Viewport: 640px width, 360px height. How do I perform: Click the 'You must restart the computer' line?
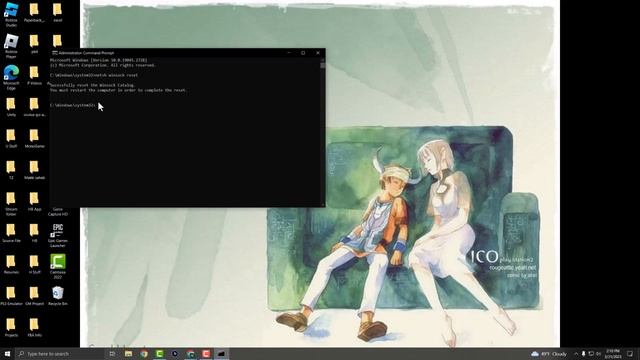(x=118, y=90)
